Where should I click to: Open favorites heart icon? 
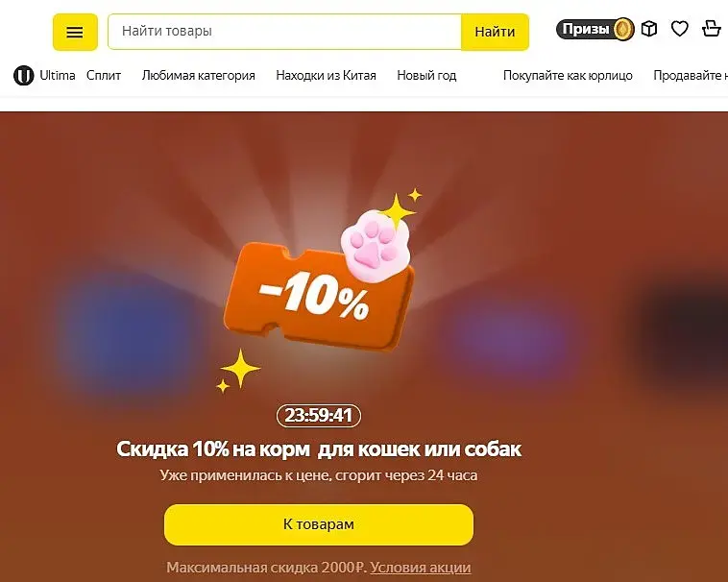click(x=680, y=29)
